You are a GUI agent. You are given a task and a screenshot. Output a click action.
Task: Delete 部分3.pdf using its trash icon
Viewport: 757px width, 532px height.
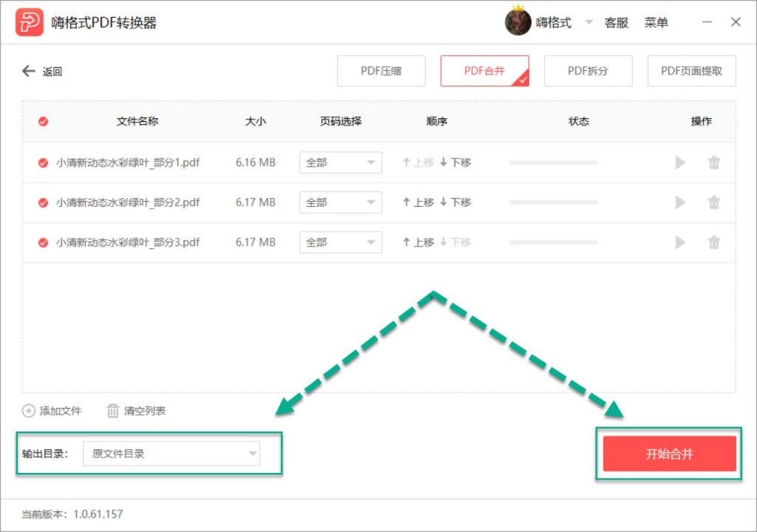pyautogui.click(x=714, y=242)
